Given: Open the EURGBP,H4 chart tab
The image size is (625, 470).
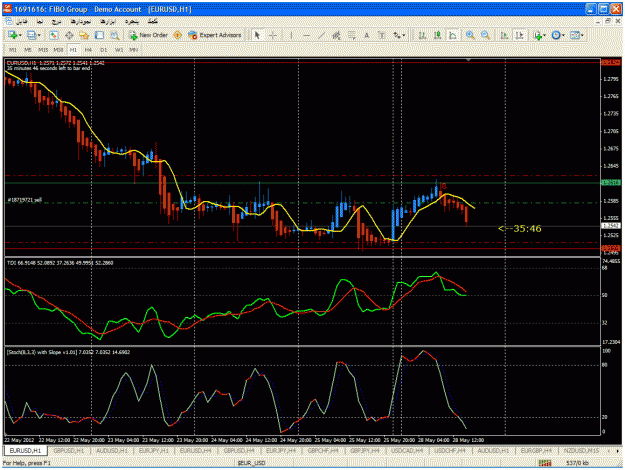Looking at the screenshot, I should (x=536, y=450).
